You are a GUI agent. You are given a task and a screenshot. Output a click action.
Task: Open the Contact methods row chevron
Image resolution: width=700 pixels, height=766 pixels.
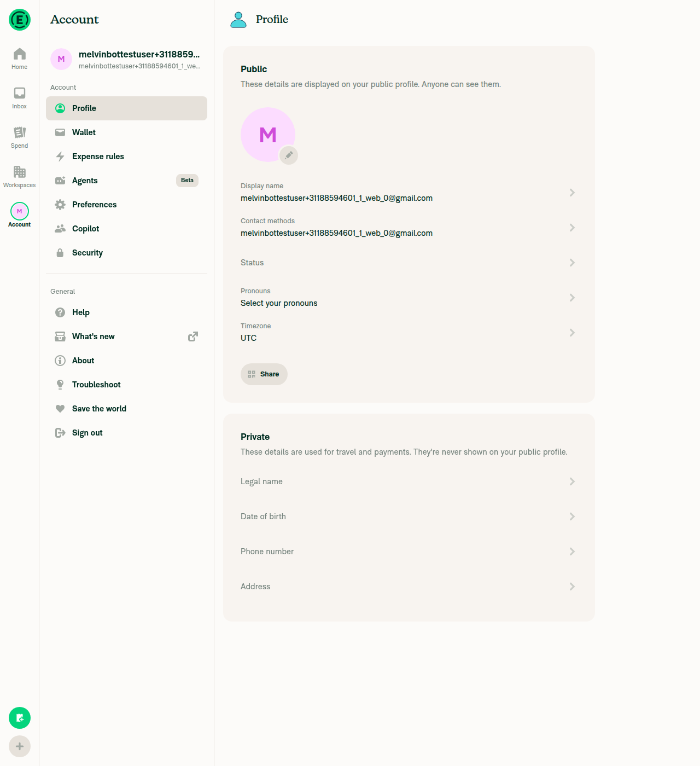pos(572,228)
